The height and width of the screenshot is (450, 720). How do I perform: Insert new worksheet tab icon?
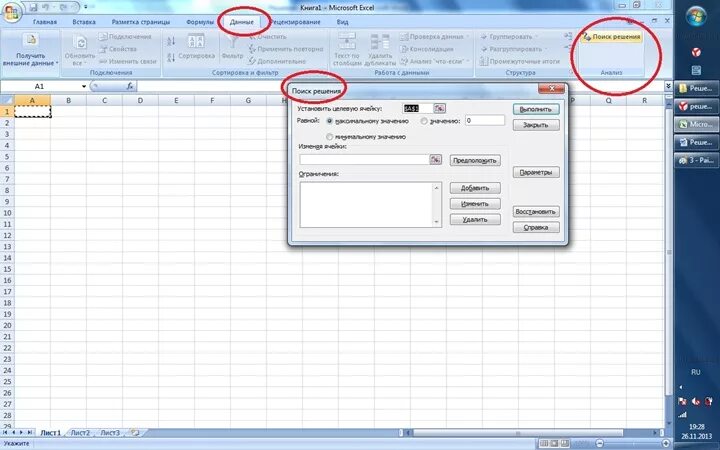[x=135, y=433]
